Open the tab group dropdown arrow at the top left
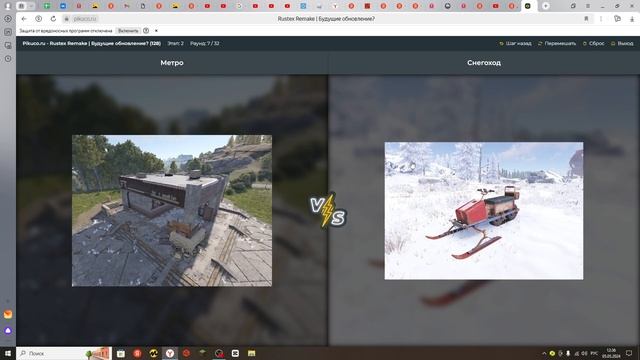The height and width of the screenshot is (360, 640). pyautogui.click(x=31, y=6)
